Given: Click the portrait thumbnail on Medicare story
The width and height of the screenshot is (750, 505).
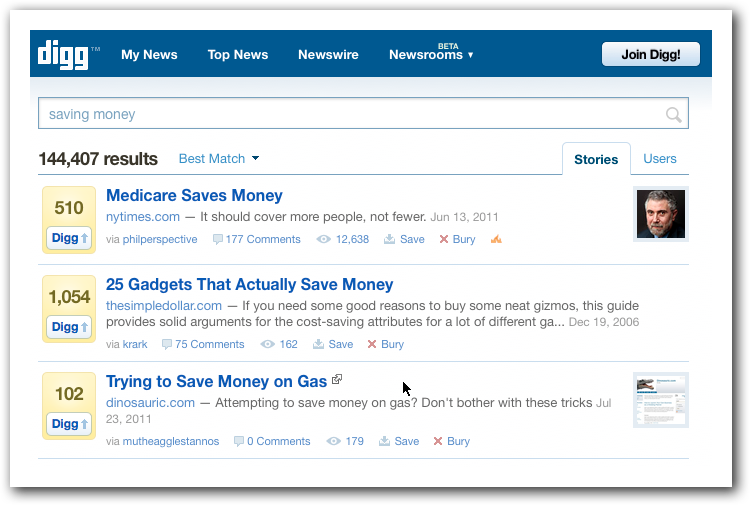Looking at the screenshot, I should [x=661, y=214].
